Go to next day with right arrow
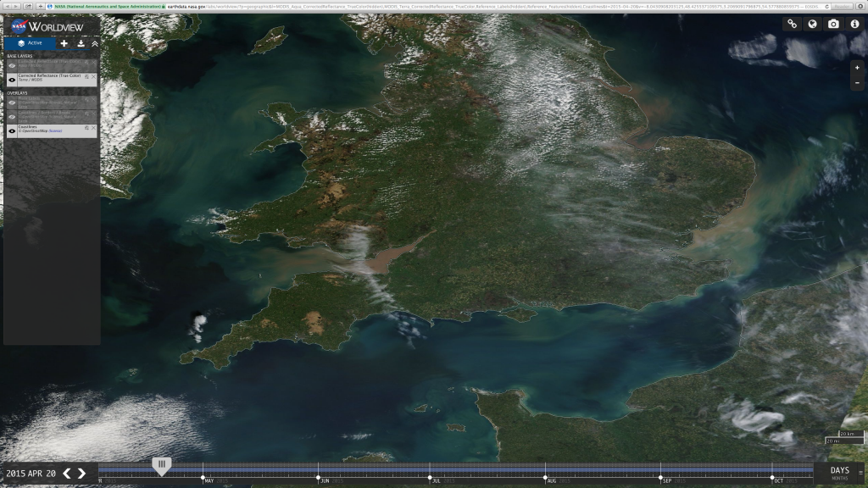 [81, 473]
